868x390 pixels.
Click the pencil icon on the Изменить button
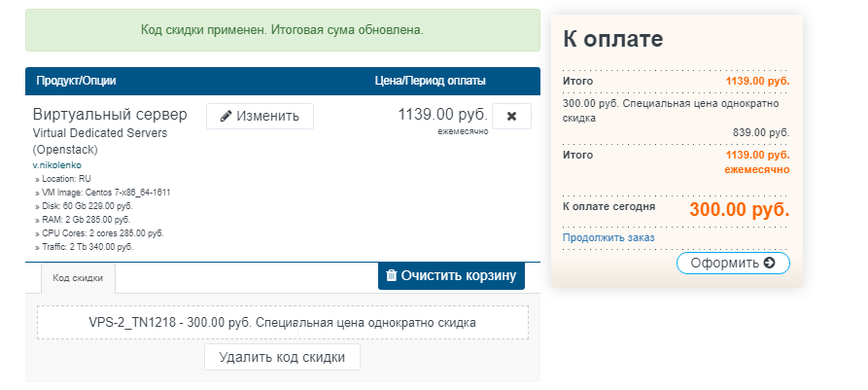coord(226,116)
